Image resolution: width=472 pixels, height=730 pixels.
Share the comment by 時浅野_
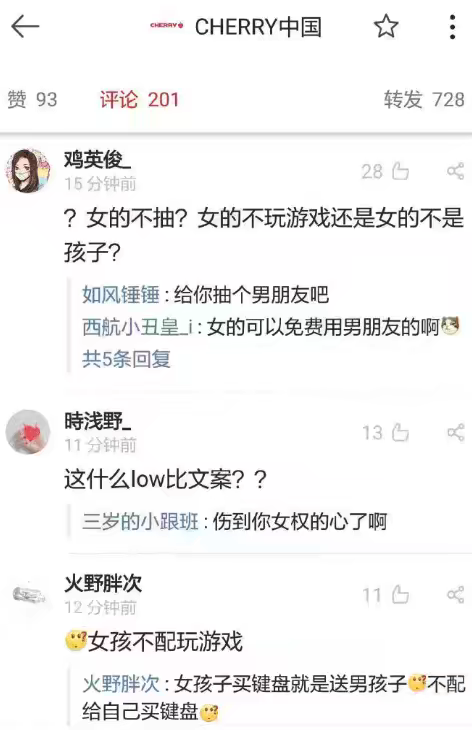tap(455, 432)
